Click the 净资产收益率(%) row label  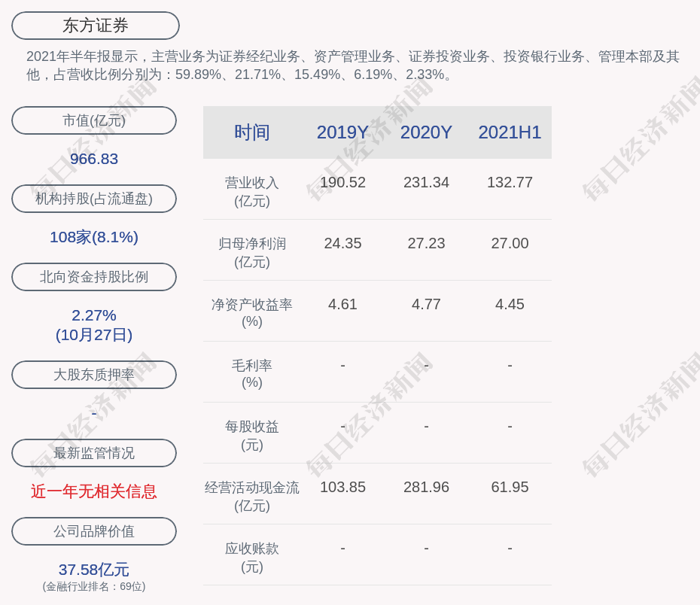pos(252,313)
